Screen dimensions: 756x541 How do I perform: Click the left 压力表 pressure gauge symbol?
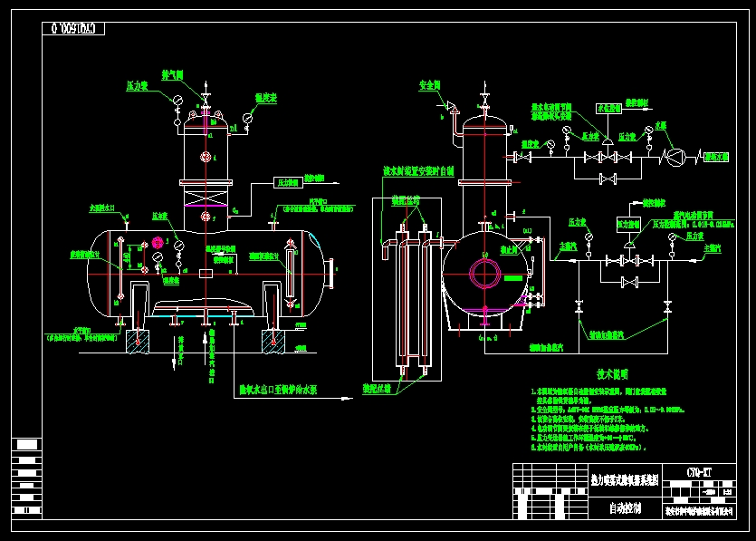coord(177,101)
